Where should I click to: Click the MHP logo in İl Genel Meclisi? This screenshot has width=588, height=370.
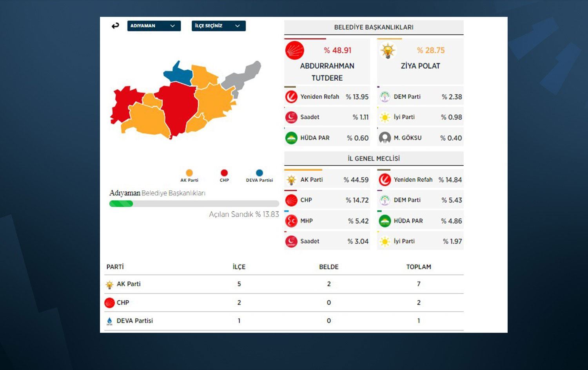pos(291,221)
